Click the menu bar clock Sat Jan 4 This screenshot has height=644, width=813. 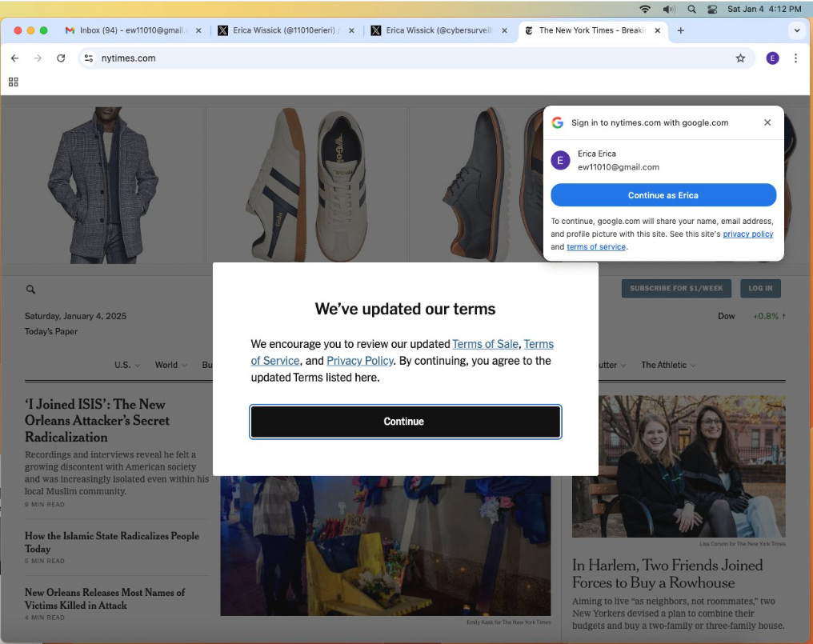point(764,9)
